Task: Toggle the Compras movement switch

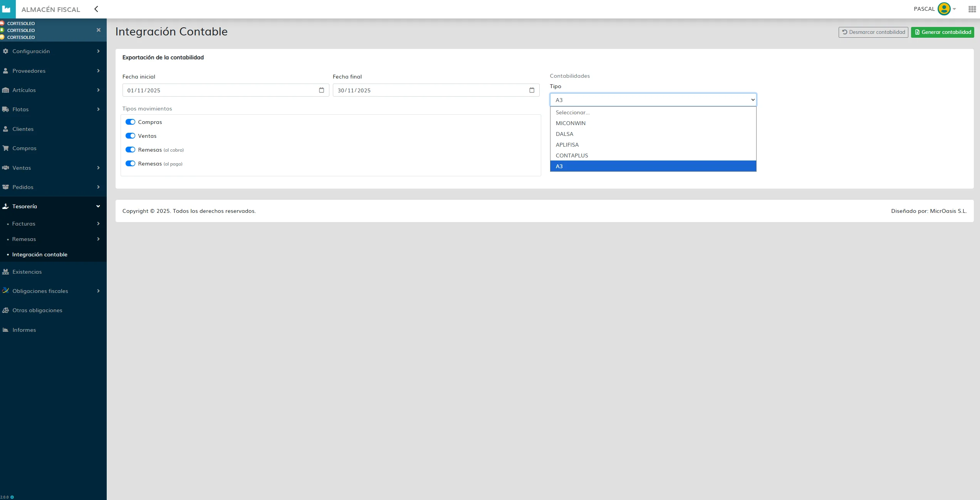Action: click(x=130, y=122)
